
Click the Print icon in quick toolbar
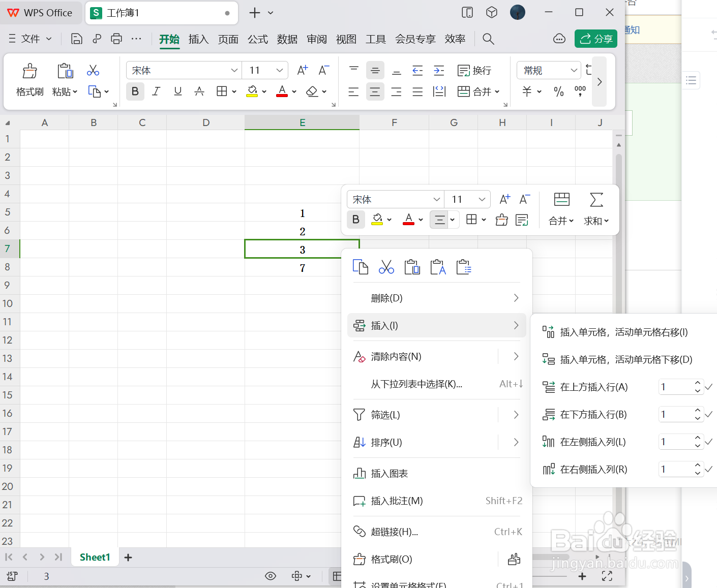[116, 39]
